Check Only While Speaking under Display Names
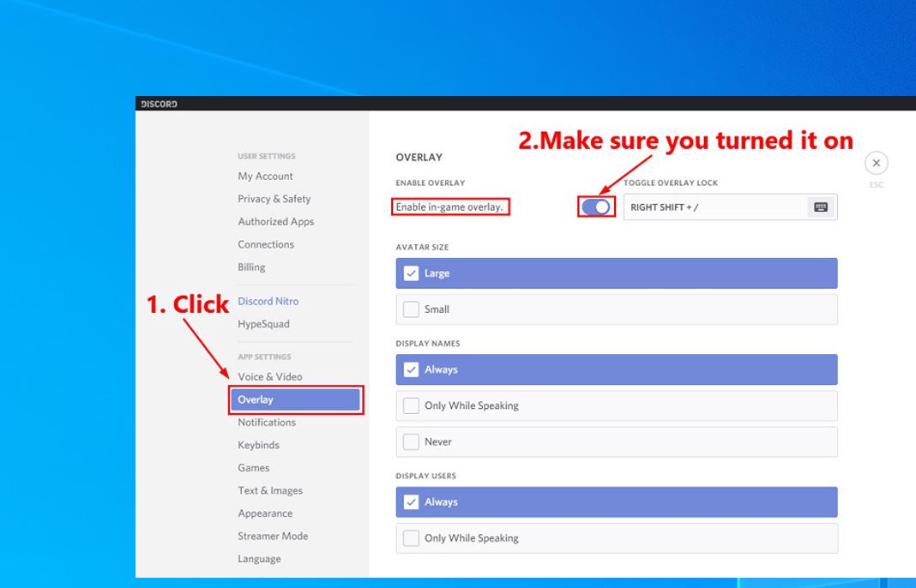 click(x=412, y=405)
